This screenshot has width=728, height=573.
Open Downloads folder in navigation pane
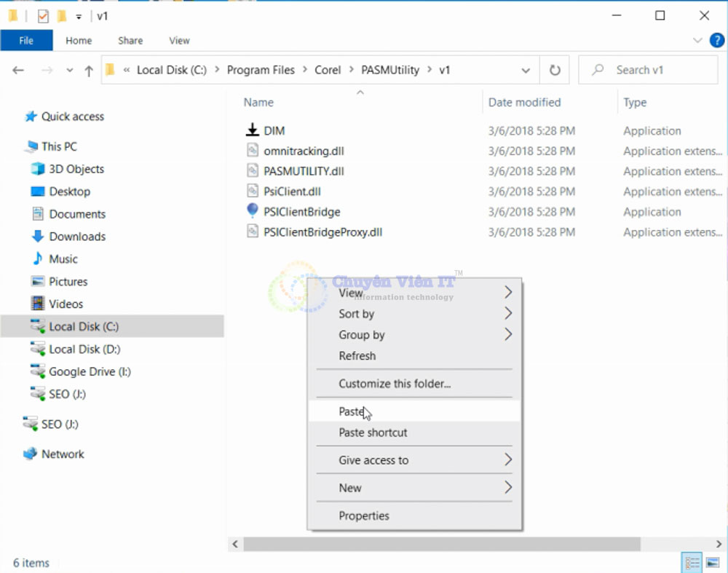77,237
